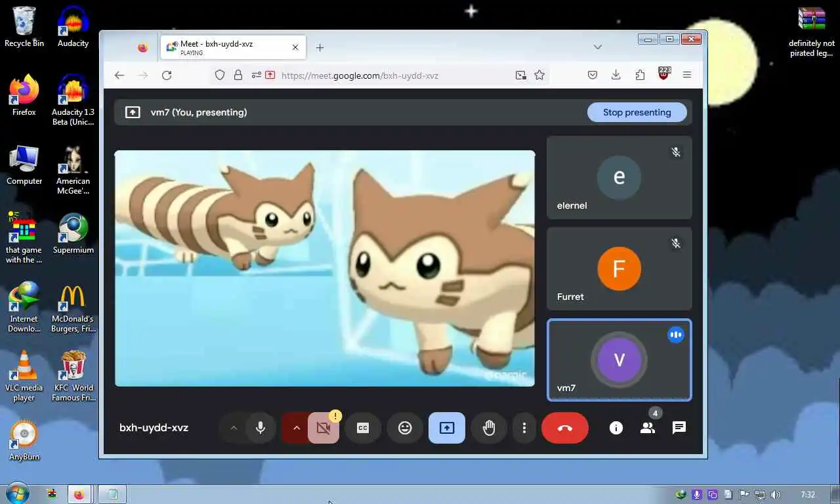Click the taskbar clock showing 7:32

click(x=808, y=495)
